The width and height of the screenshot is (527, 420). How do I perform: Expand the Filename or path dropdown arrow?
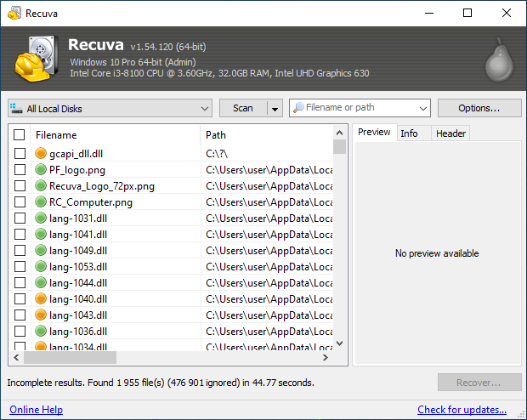click(x=423, y=109)
